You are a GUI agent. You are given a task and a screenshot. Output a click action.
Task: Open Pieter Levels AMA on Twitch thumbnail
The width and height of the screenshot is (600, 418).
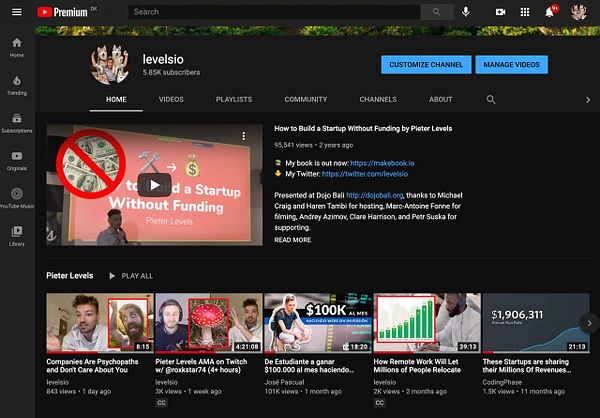(x=209, y=323)
